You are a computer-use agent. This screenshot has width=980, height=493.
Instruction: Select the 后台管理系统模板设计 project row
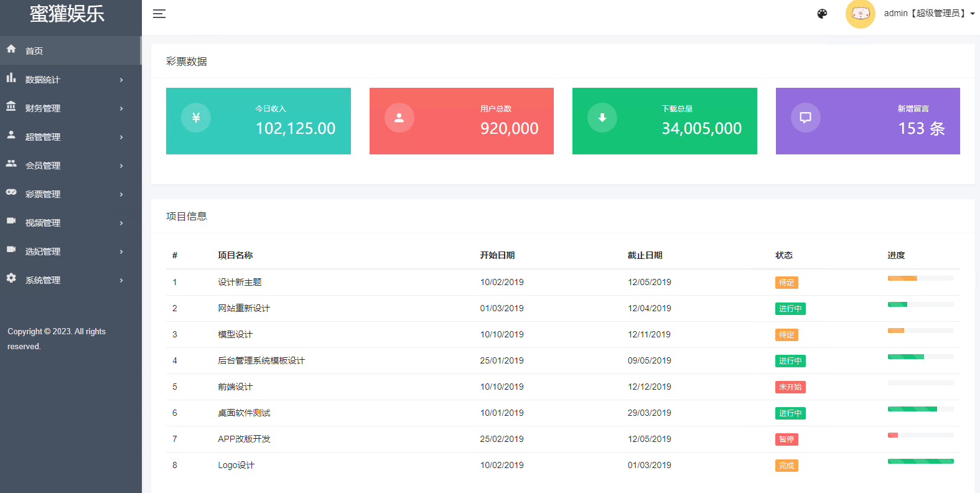(261, 361)
